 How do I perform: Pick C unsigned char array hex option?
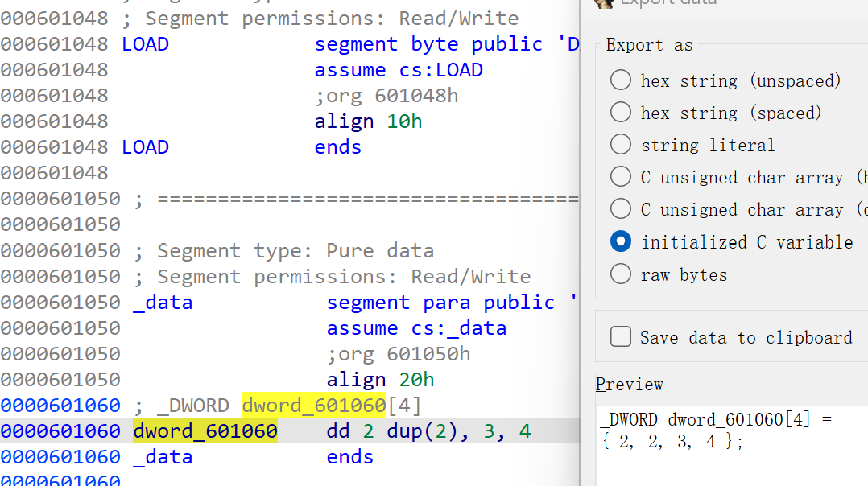(621, 177)
